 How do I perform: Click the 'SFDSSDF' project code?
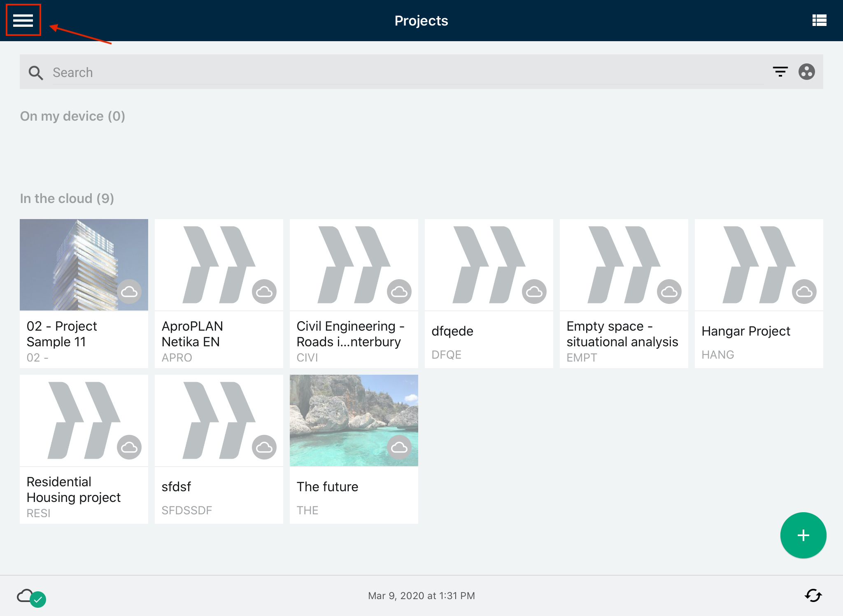pyautogui.click(x=186, y=510)
